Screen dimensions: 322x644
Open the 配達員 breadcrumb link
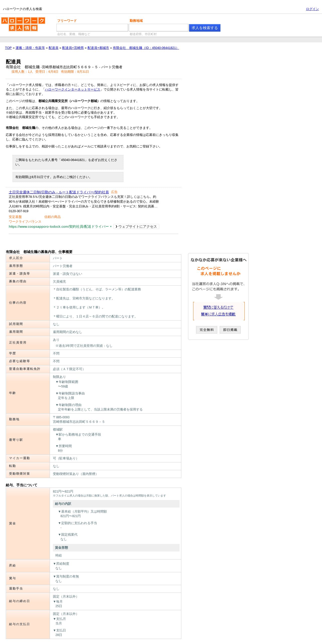pyautogui.click(x=53, y=48)
